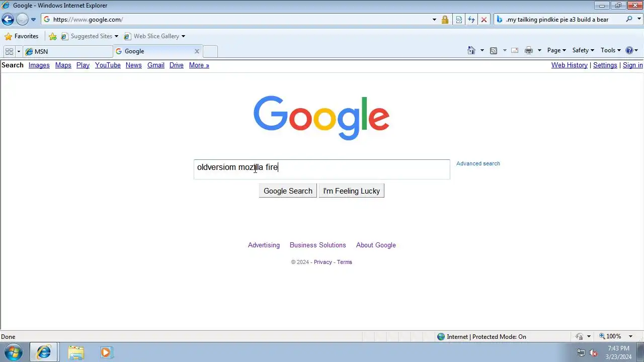Switch to the Google tab
Screen dimensions: 644x362
pyautogui.click(x=153, y=51)
